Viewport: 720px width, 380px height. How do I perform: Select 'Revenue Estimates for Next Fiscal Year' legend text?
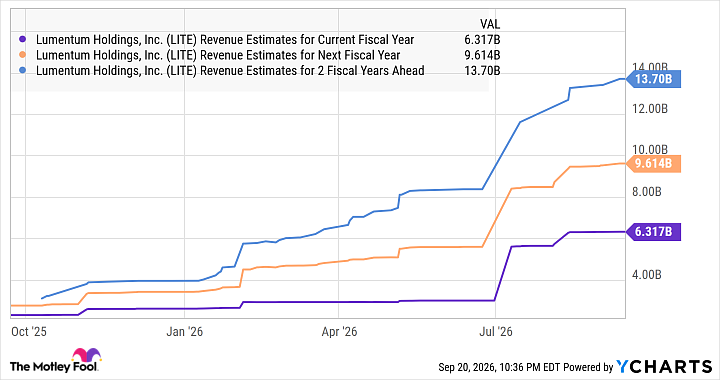point(300,55)
